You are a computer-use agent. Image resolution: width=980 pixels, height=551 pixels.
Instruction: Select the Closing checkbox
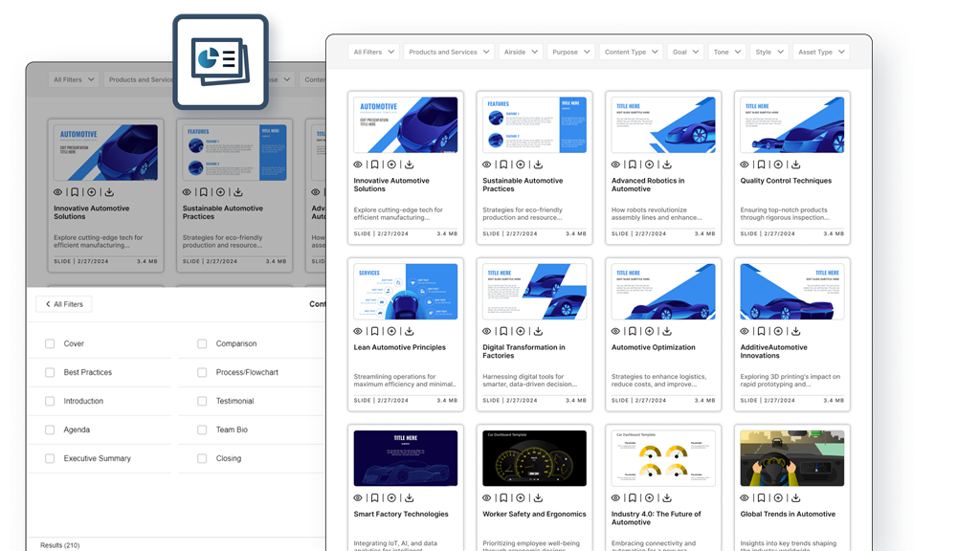click(202, 458)
